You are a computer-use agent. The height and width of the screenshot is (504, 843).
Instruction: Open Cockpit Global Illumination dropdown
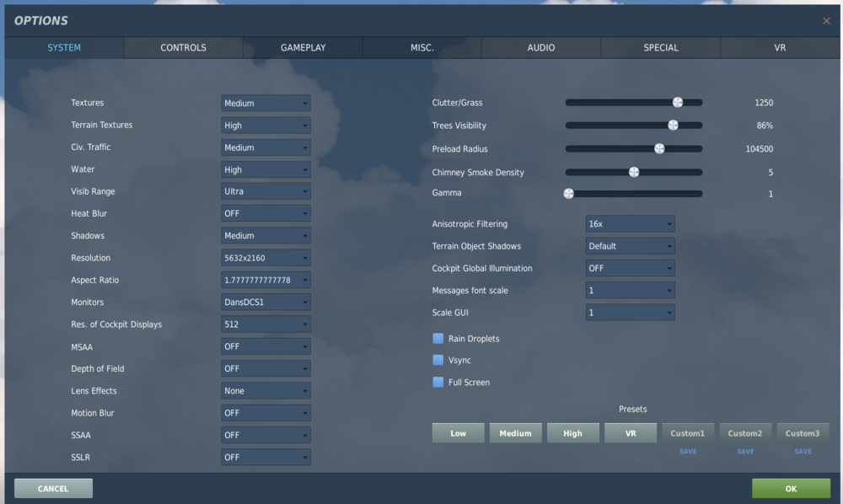pos(630,268)
